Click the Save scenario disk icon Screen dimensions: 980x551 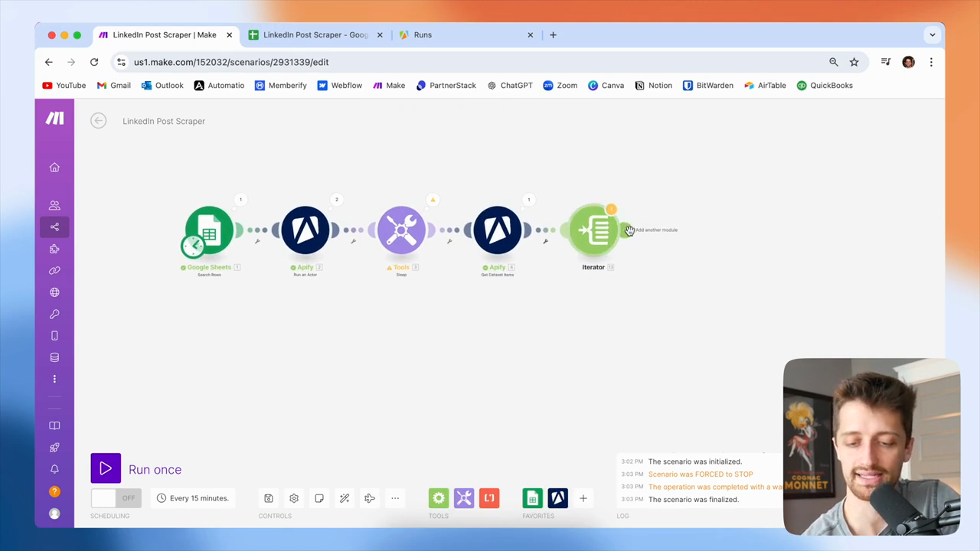click(269, 498)
